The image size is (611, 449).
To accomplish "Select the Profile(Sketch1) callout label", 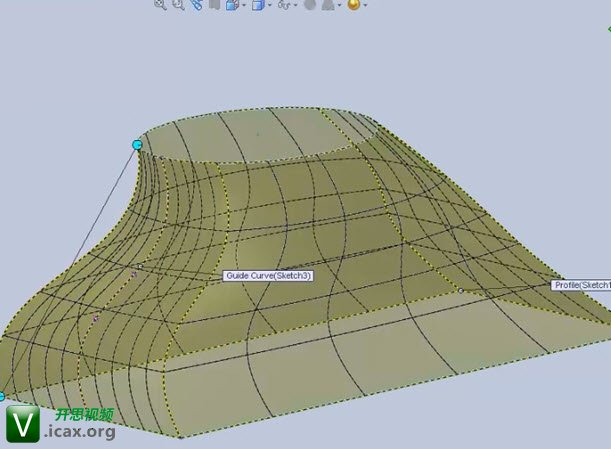I will point(581,285).
